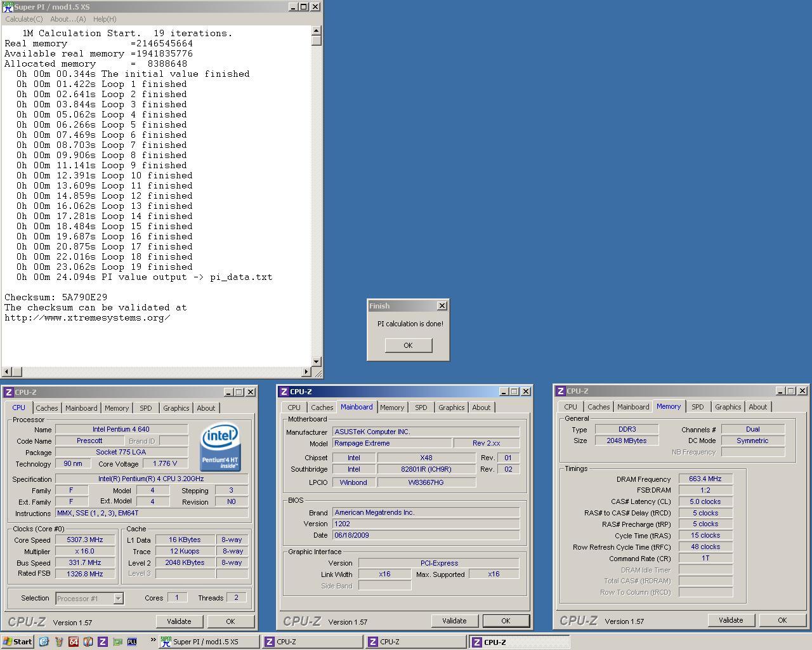
Task: Select About tab in middle CPU-Z window
Action: pos(481,408)
